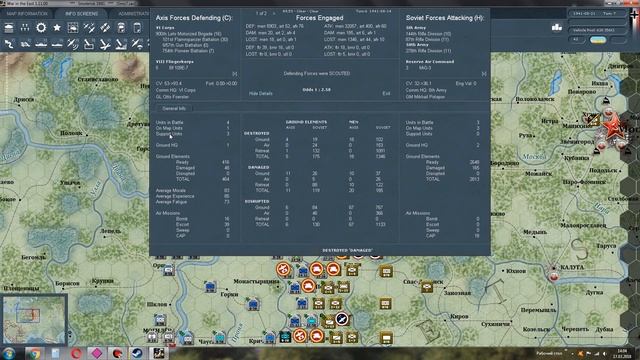Image resolution: width=640 pixels, height=360 pixels.
Task: Click 'VIII Fliegerkorps' heading
Action: [175, 62]
